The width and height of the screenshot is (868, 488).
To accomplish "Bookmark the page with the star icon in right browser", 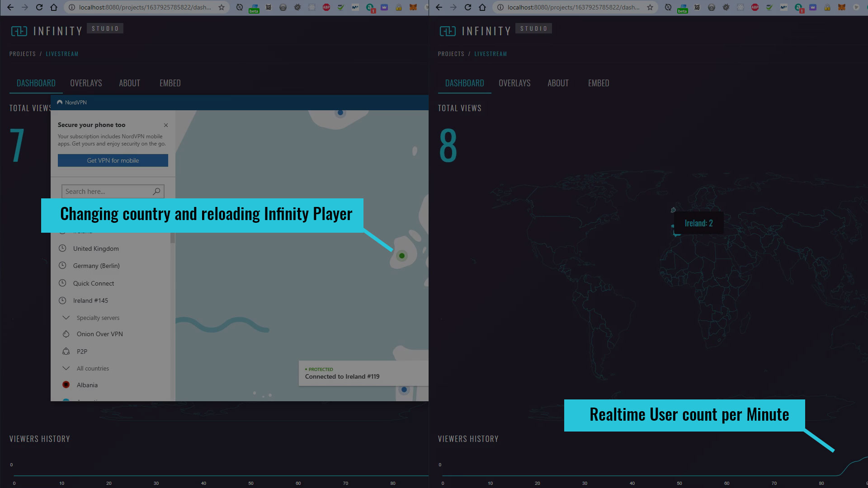I will tap(650, 7).
